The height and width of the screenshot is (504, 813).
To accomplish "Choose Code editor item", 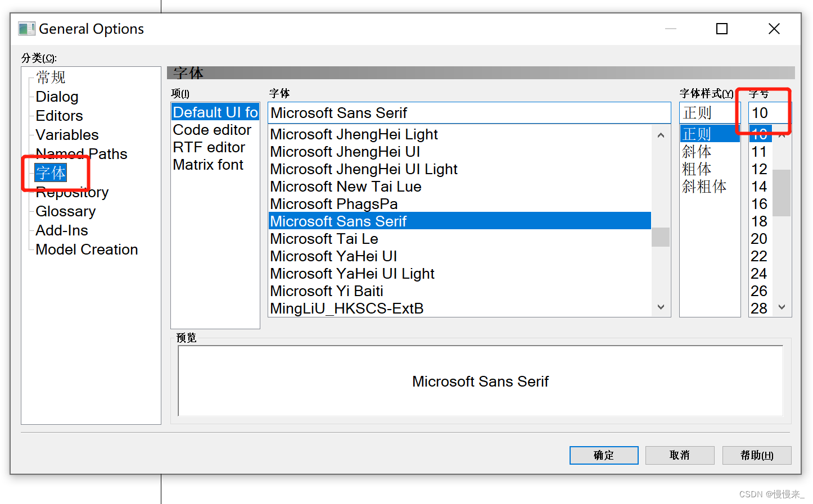I will point(212,130).
